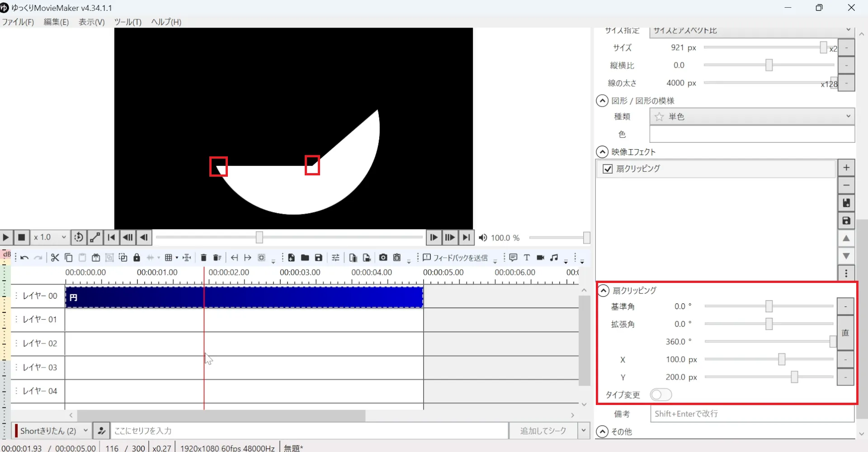Open the effect list more options menu

[x=846, y=273]
